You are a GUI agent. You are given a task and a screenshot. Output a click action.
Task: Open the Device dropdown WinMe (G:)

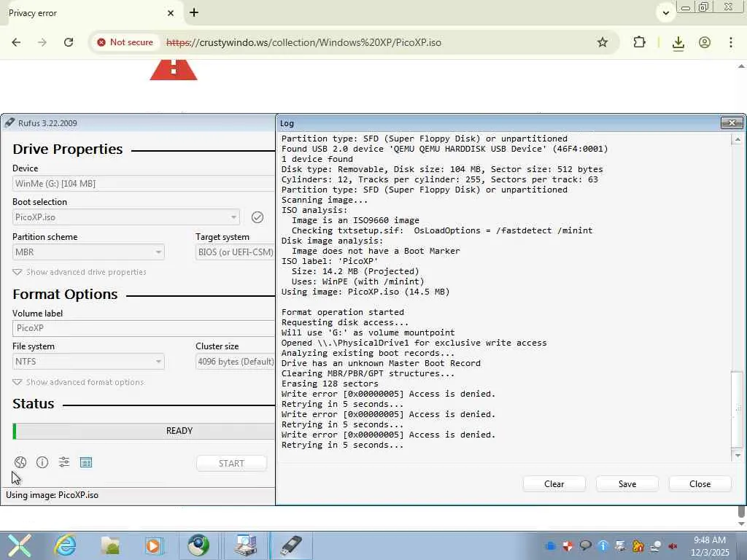[x=144, y=183]
